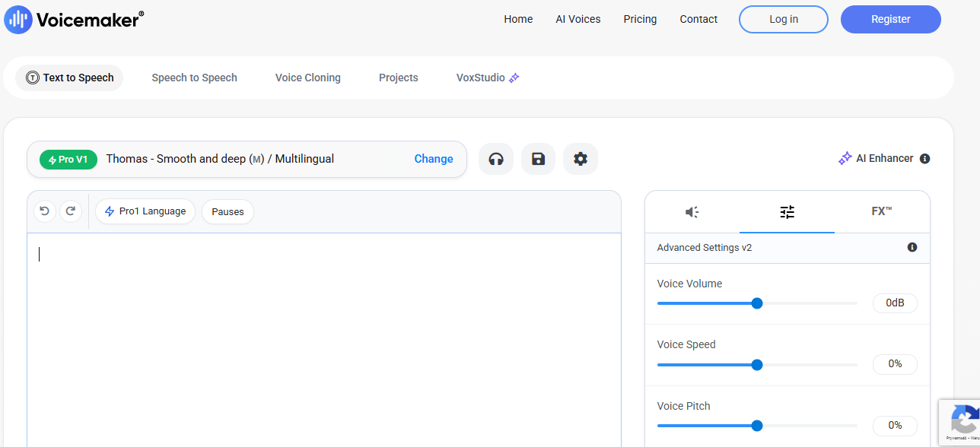Open the FX effects tab
980x447 pixels.
click(882, 212)
